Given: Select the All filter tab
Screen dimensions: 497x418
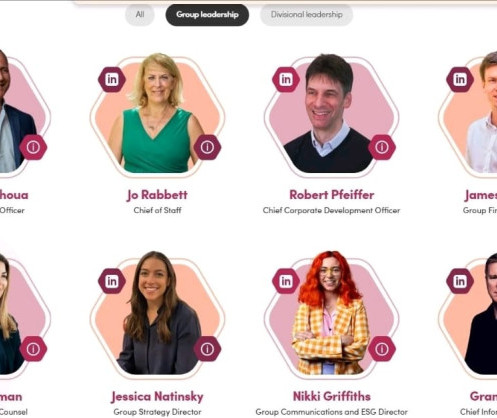Looking at the screenshot, I should tap(140, 15).
